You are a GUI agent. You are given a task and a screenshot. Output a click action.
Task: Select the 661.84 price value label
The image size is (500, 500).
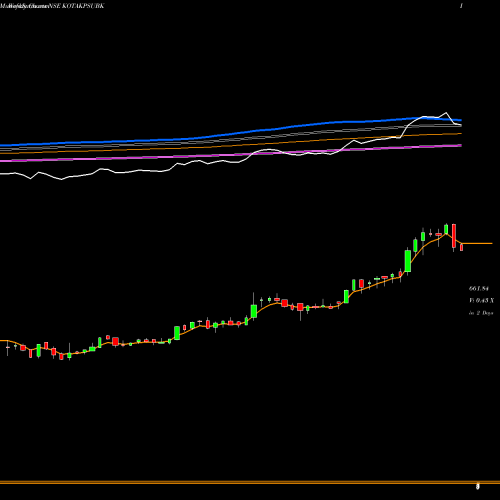tap(479, 288)
